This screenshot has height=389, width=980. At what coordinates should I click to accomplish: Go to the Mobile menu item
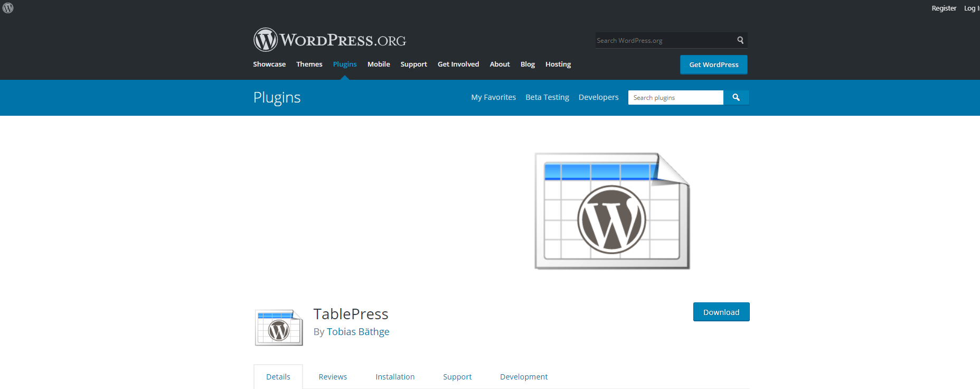[x=379, y=64]
